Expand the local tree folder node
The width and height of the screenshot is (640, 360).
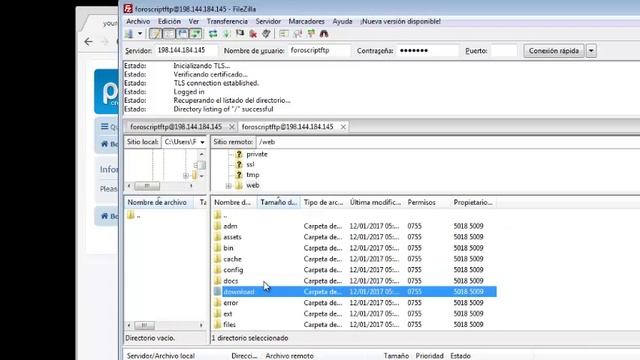point(186,176)
